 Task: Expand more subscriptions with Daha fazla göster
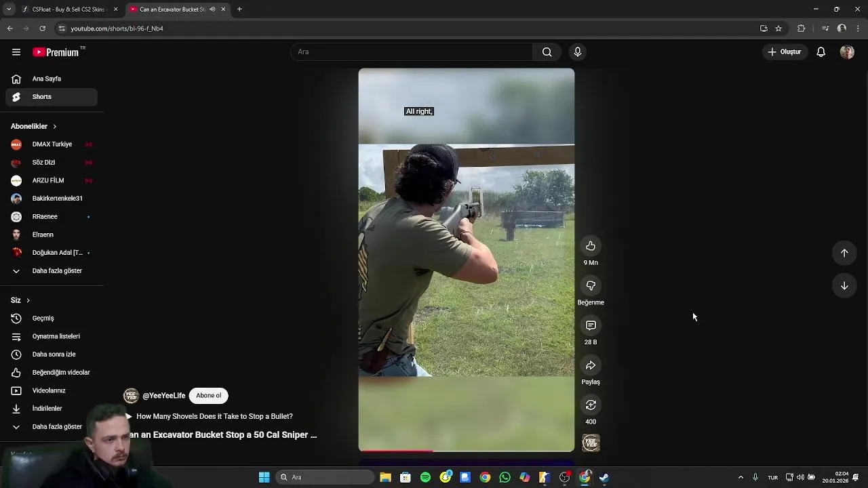(x=52, y=271)
